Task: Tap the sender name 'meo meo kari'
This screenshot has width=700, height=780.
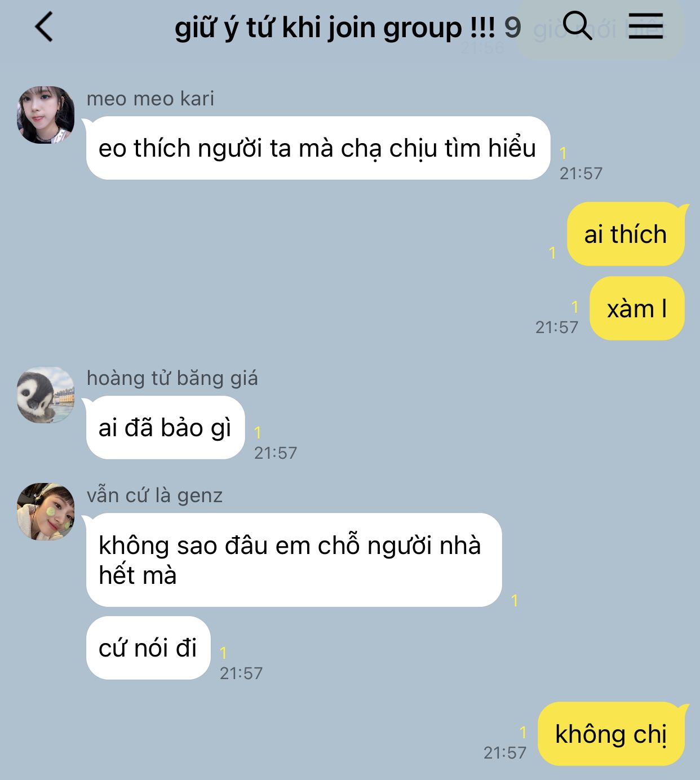Action: [150, 99]
